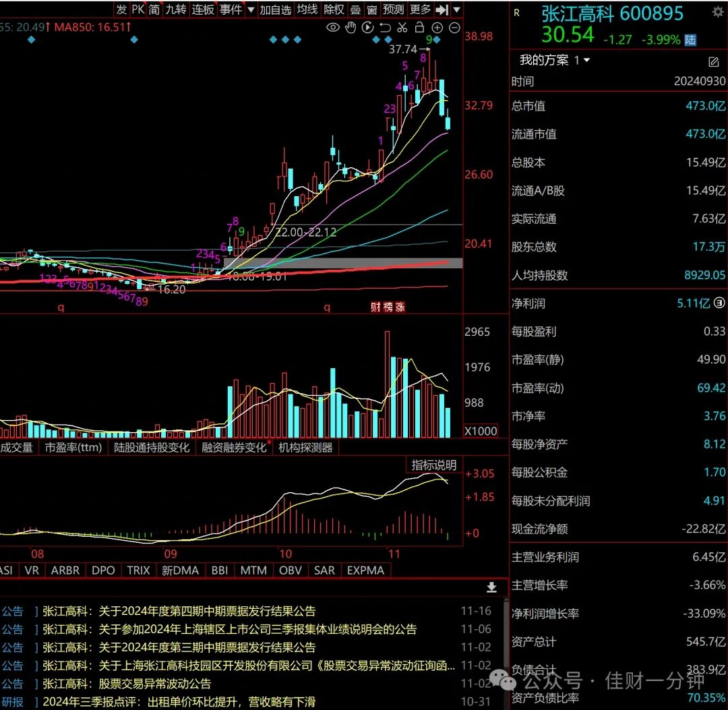Viewport: 728px width, 710px height.
Task: Select the SAR indicator tab
Action: (324, 570)
